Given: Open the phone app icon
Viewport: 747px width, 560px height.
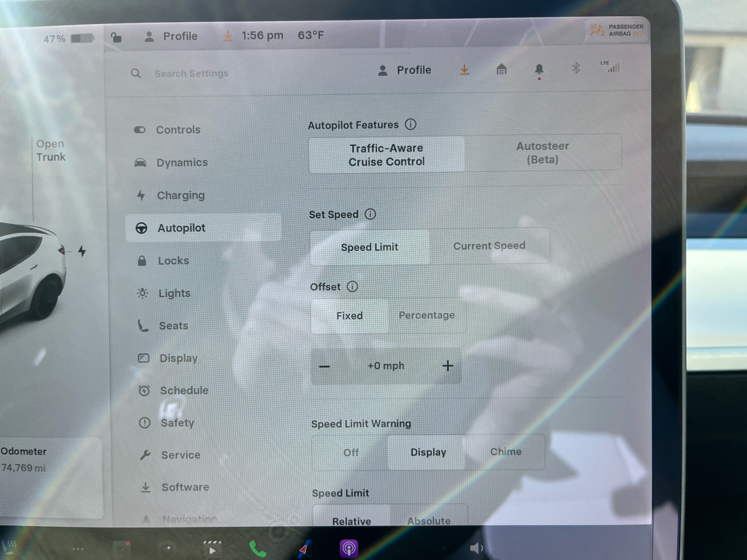Looking at the screenshot, I should click(257, 548).
